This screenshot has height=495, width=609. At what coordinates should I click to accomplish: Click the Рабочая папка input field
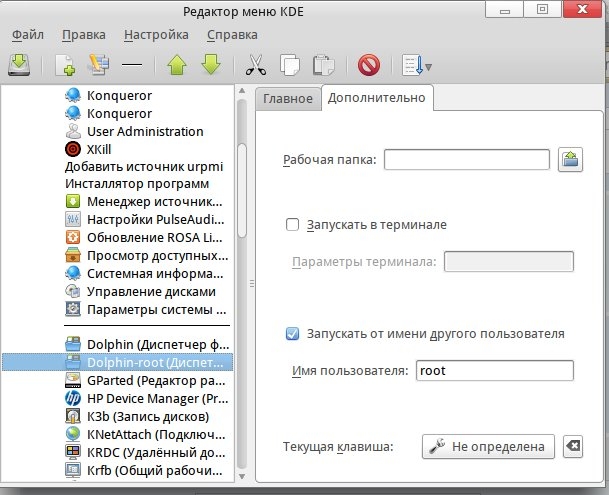pyautogui.click(x=467, y=159)
